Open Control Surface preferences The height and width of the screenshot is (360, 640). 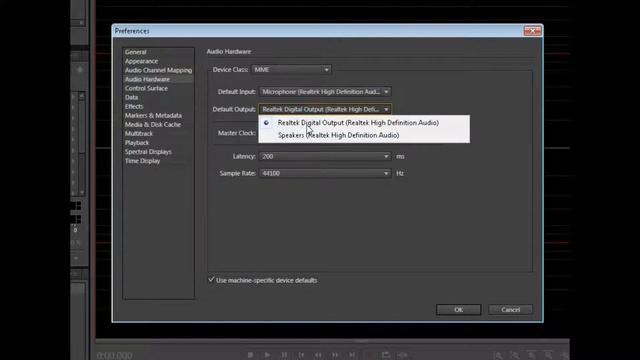point(146,88)
